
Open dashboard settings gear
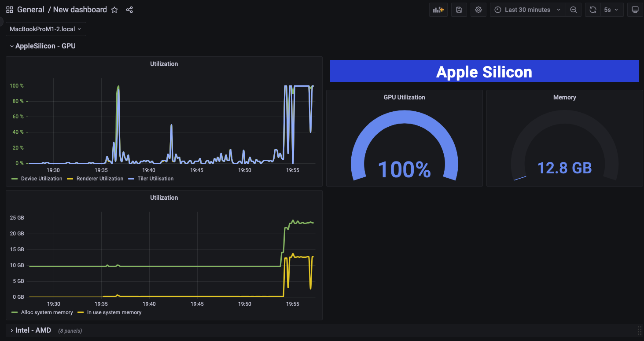pyautogui.click(x=478, y=10)
